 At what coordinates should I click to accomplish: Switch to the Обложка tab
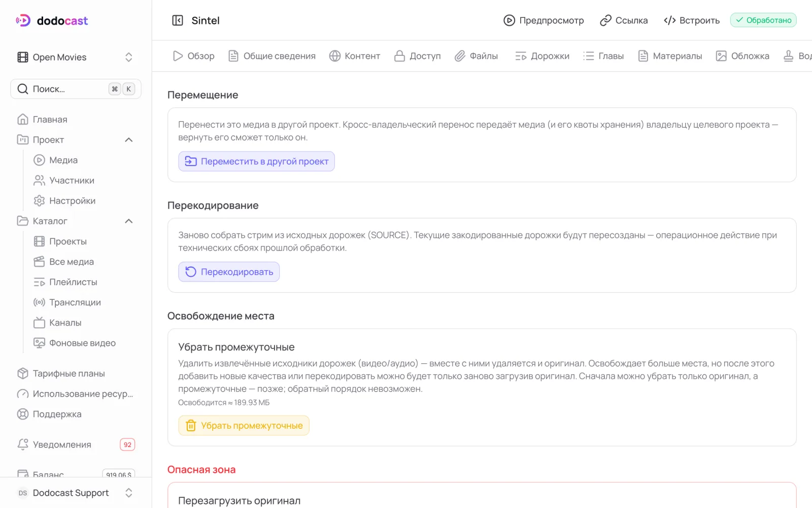742,56
